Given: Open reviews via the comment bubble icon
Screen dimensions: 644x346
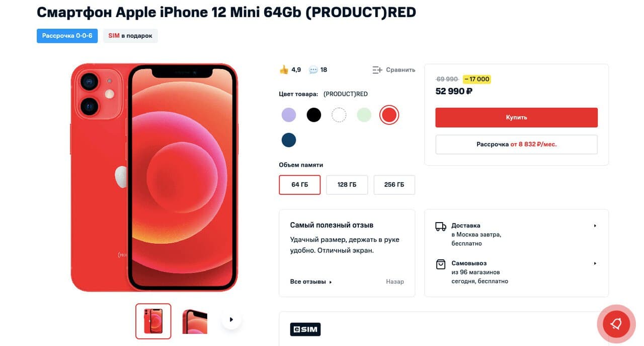Looking at the screenshot, I should pyautogui.click(x=313, y=70).
